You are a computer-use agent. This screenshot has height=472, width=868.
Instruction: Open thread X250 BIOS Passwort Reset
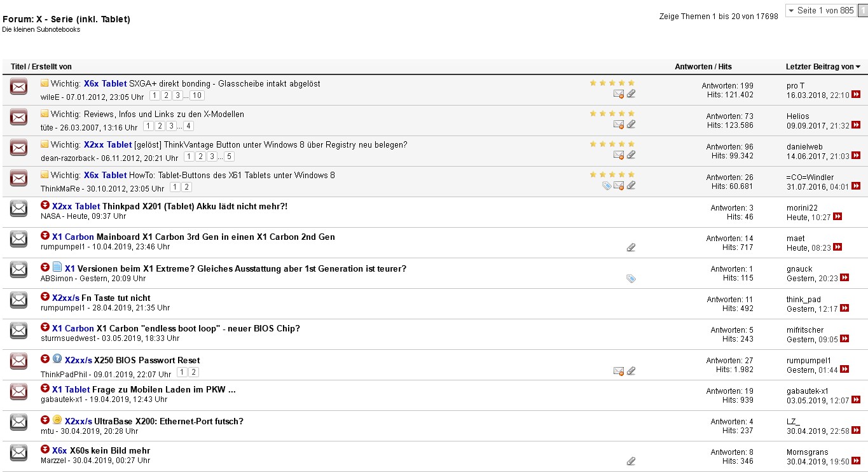[147, 360]
